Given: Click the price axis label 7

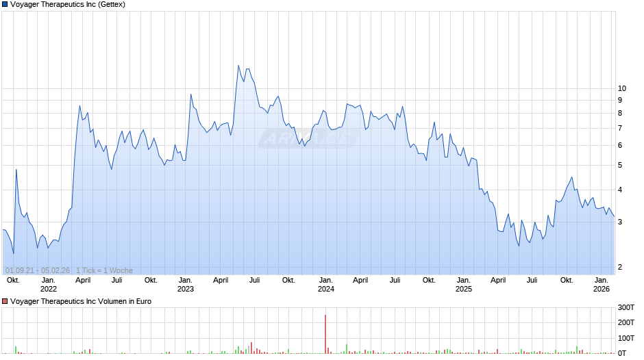Looking at the screenshot, I should pos(620,129).
